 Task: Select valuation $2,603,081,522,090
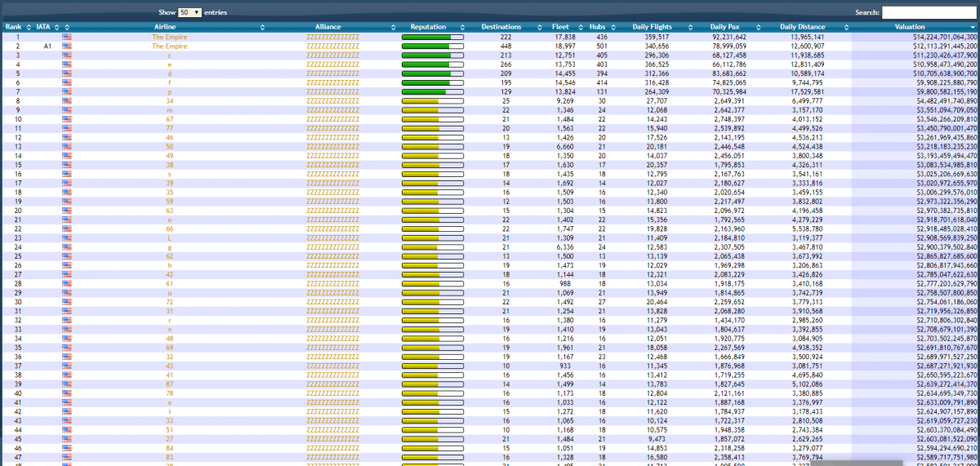[947, 438]
